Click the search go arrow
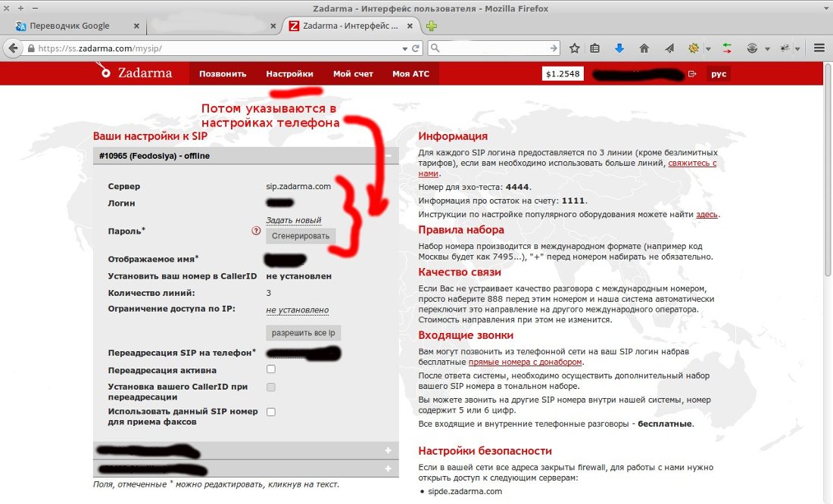 click(554, 48)
